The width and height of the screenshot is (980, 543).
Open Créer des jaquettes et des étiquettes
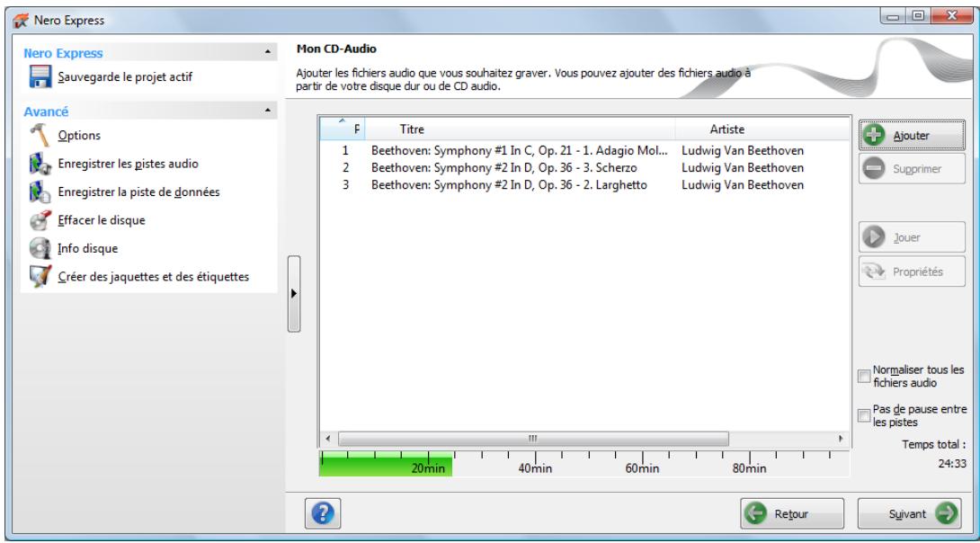(153, 276)
